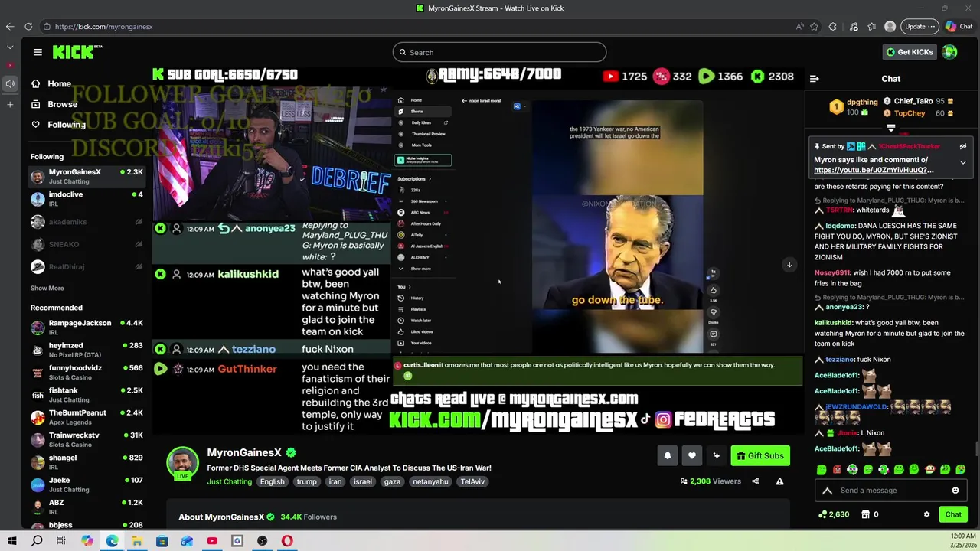
Task: Refresh the browser page
Action: (x=28, y=26)
